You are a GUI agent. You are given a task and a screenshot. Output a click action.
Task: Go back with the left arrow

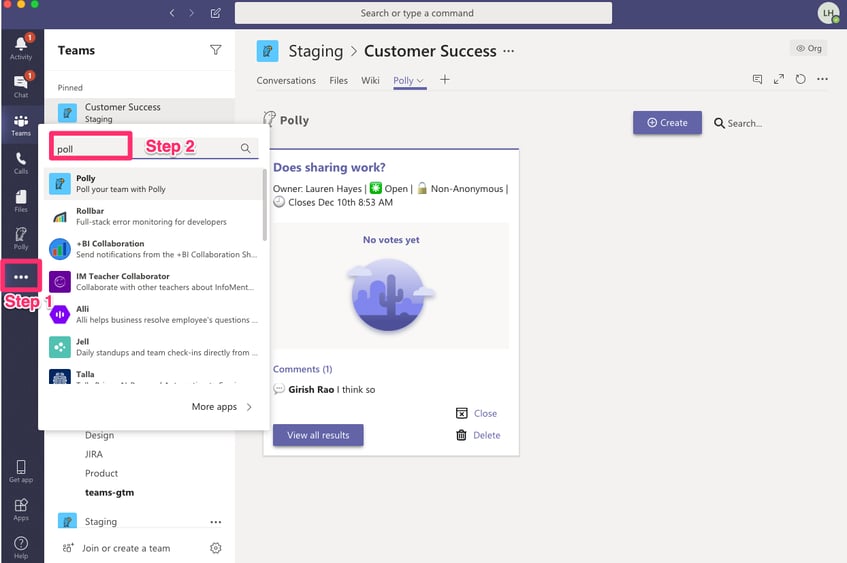pos(172,13)
